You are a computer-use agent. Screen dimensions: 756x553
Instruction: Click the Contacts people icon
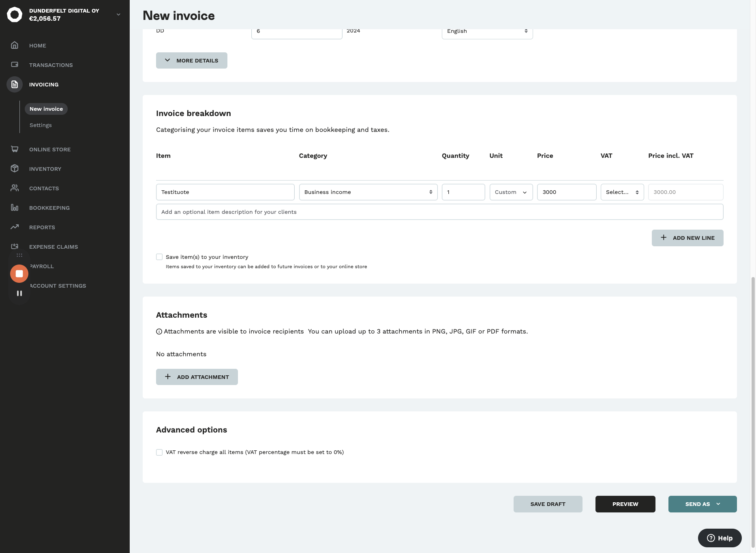15,188
